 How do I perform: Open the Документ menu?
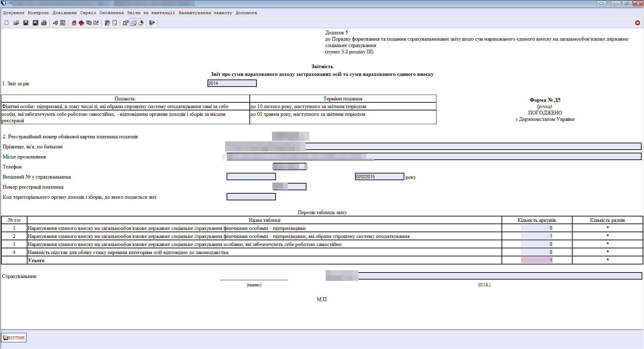14,13
